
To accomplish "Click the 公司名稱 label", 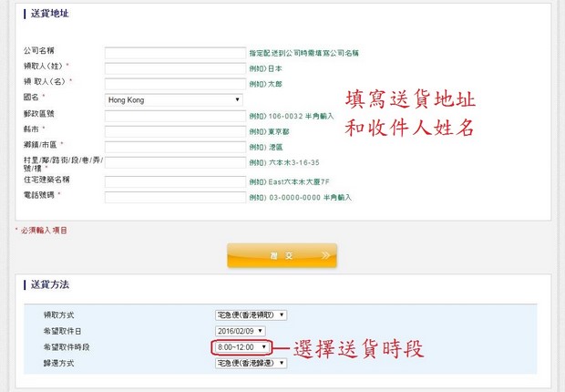I will pos(39,51).
